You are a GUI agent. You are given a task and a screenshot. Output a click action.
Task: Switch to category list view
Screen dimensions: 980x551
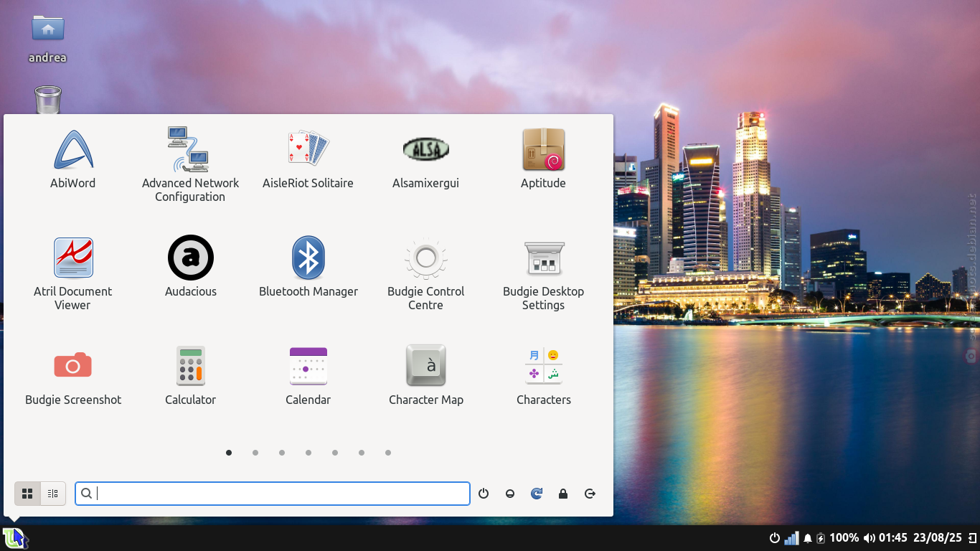click(x=53, y=494)
